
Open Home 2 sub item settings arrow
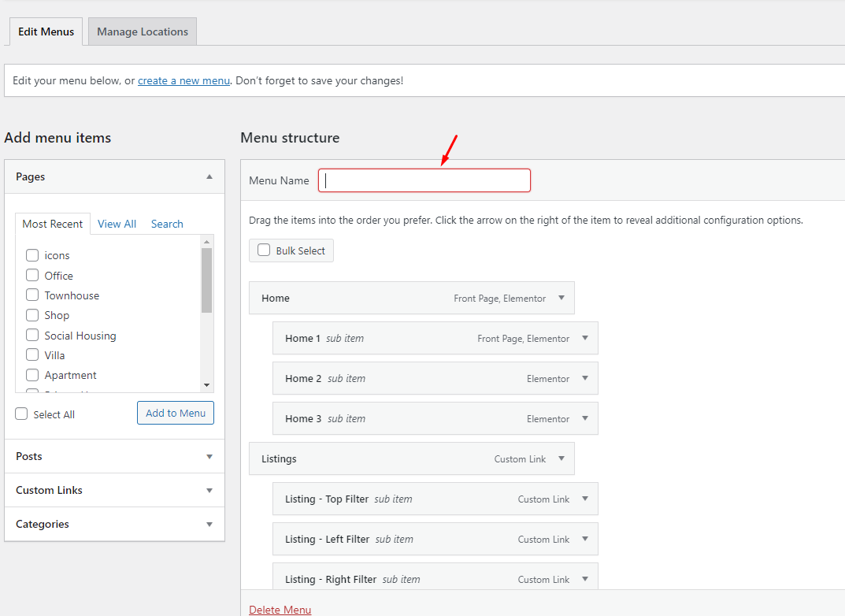(x=585, y=378)
